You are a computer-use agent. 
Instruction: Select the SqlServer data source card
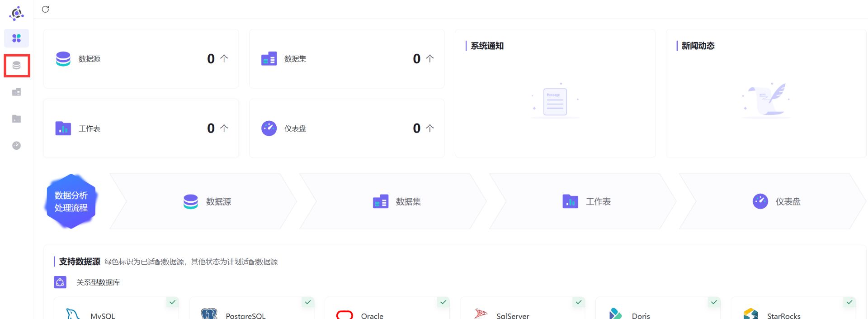[523, 309]
